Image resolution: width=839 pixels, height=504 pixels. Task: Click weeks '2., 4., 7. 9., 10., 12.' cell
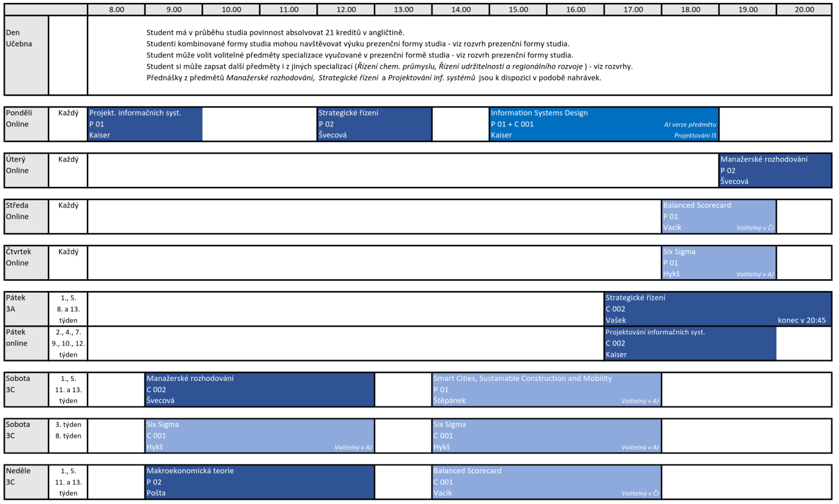[x=68, y=343]
